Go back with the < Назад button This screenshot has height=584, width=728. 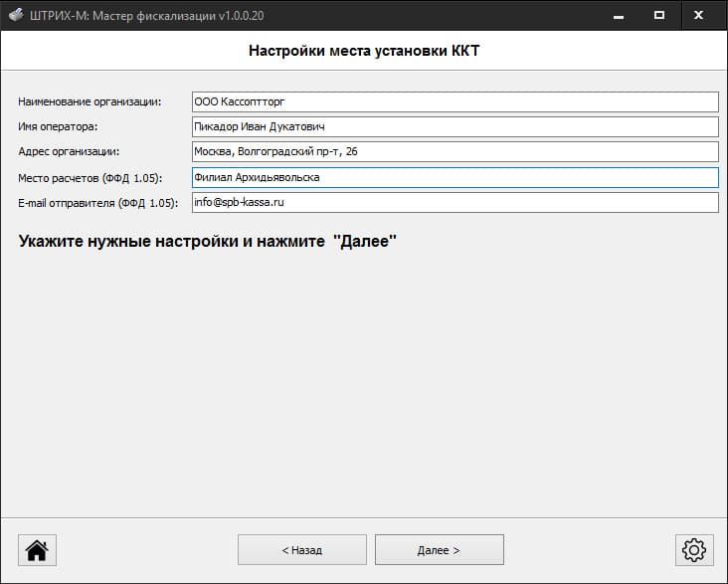click(x=302, y=549)
